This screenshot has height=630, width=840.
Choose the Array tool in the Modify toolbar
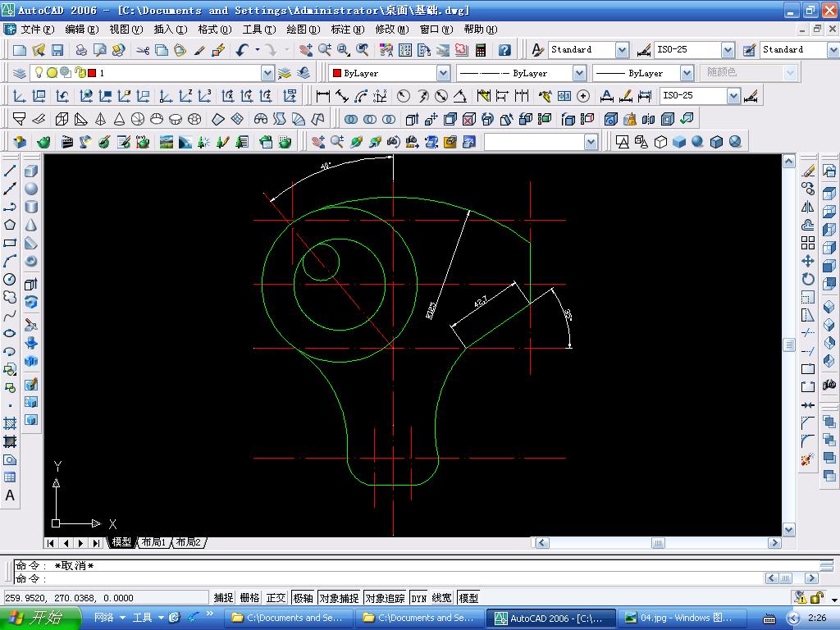click(808, 243)
